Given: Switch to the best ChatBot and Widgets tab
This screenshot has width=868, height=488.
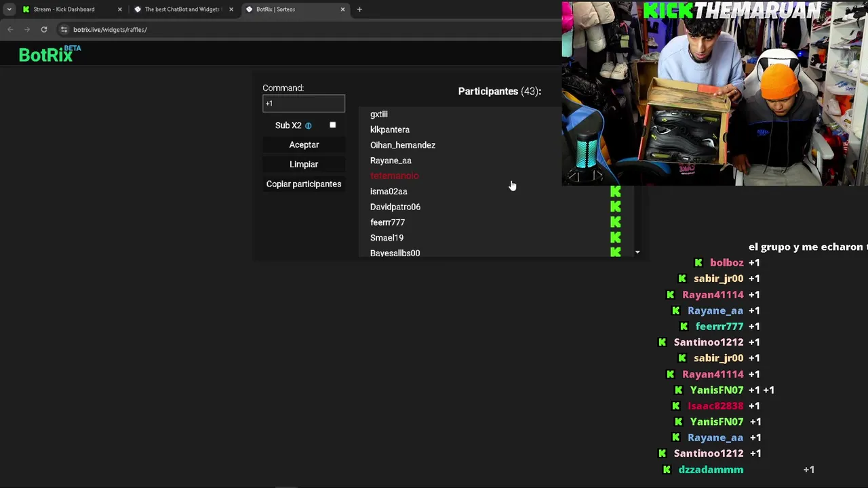Looking at the screenshot, I should (x=182, y=9).
